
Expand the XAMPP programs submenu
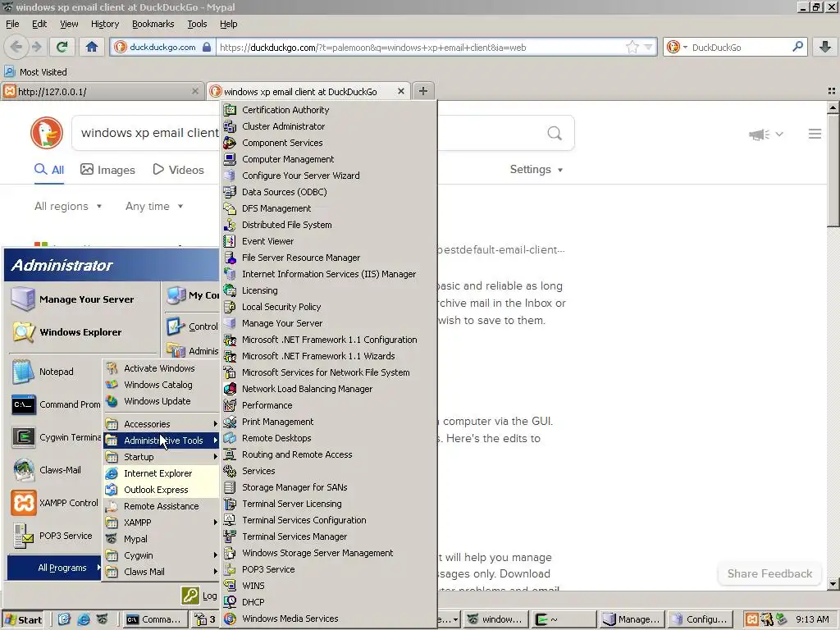tap(162, 523)
